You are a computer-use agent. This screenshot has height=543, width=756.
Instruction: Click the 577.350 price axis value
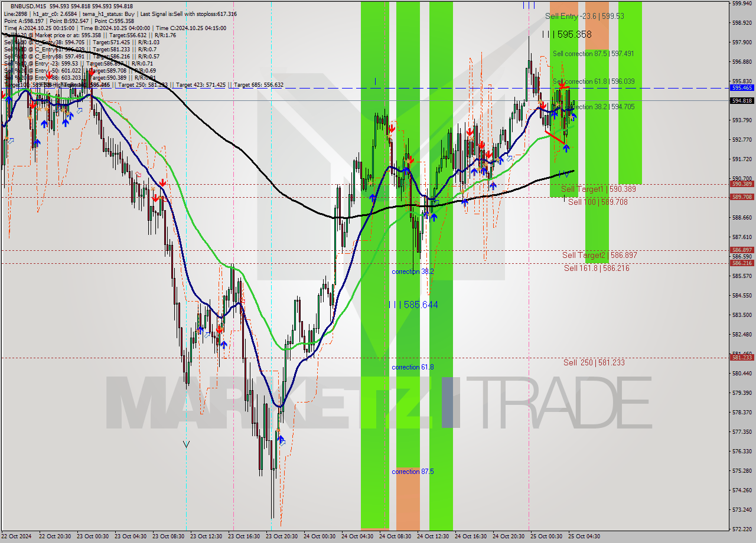[742, 432]
